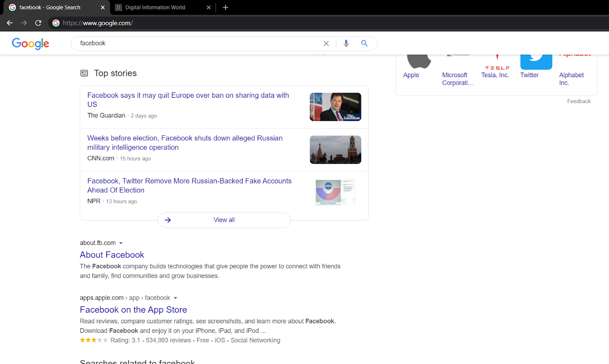Click View all top stories
This screenshot has height=364, width=609.
coord(224,220)
